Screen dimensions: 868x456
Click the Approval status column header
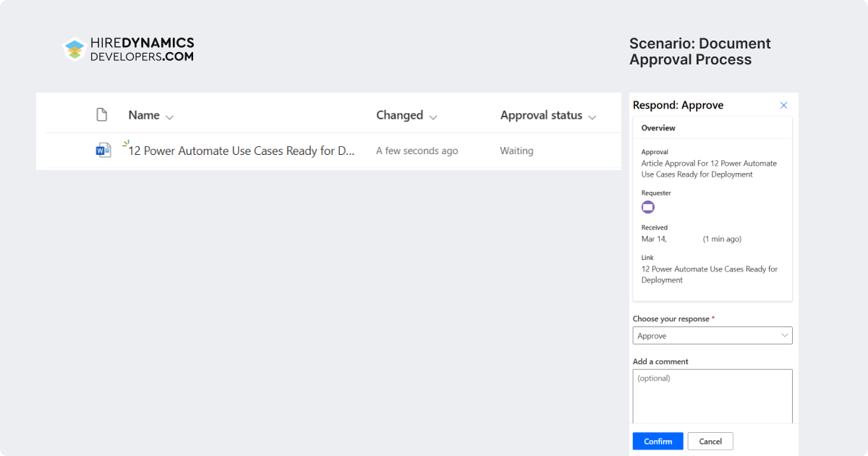[x=541, y=115]
